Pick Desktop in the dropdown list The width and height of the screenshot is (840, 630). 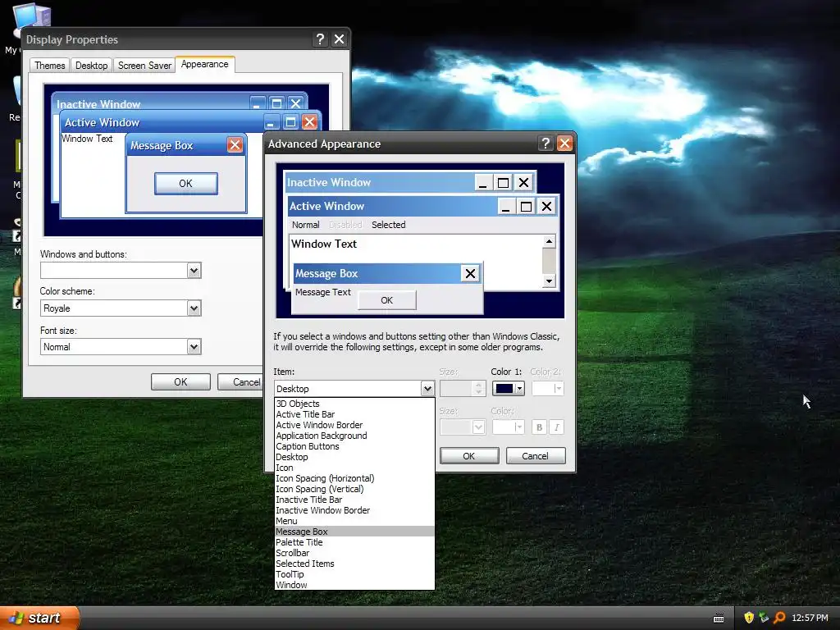[x=354, y=458]
